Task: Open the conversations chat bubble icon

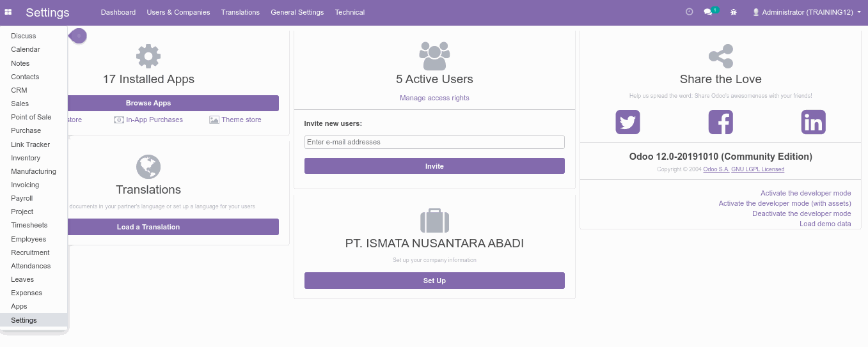Action: click(708, 12)
